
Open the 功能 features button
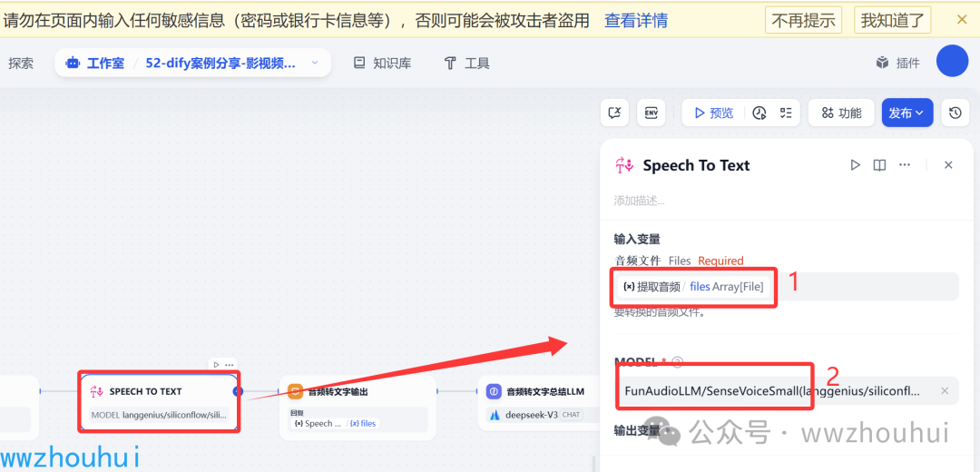(841, 113)
